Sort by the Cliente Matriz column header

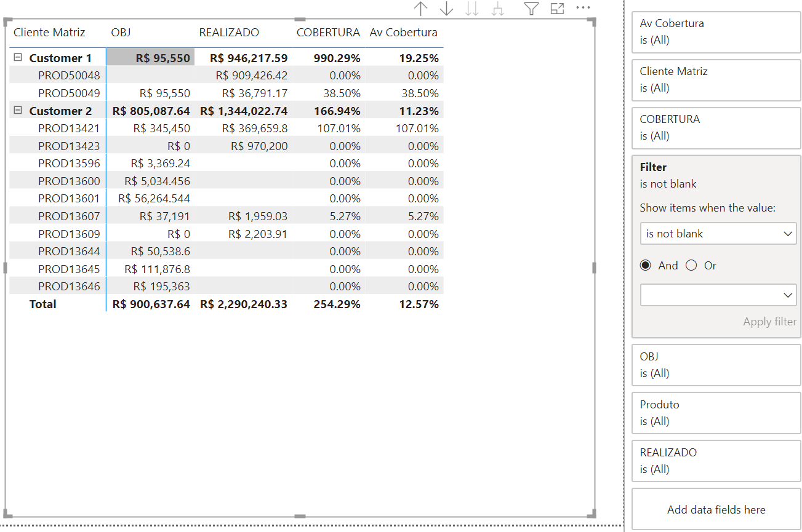49,33
